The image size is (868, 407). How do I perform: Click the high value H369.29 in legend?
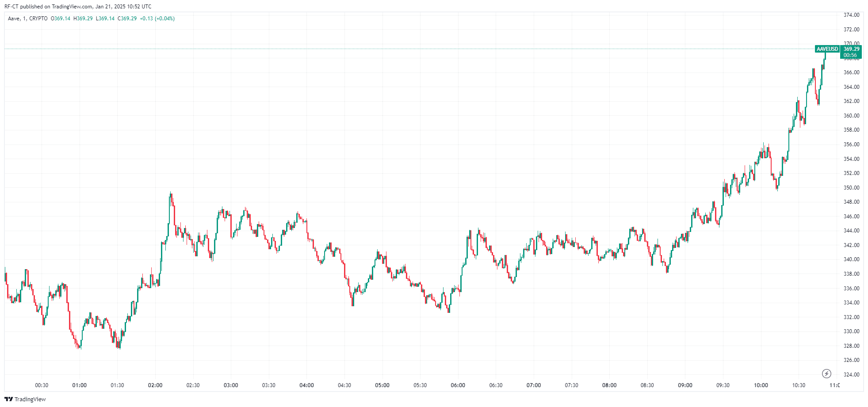(x=83, y=19)
